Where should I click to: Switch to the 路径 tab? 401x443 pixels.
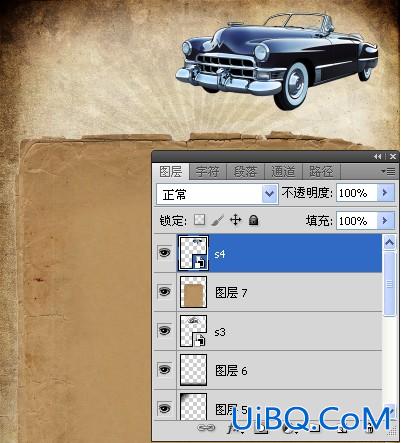click(x=321, y=172)
